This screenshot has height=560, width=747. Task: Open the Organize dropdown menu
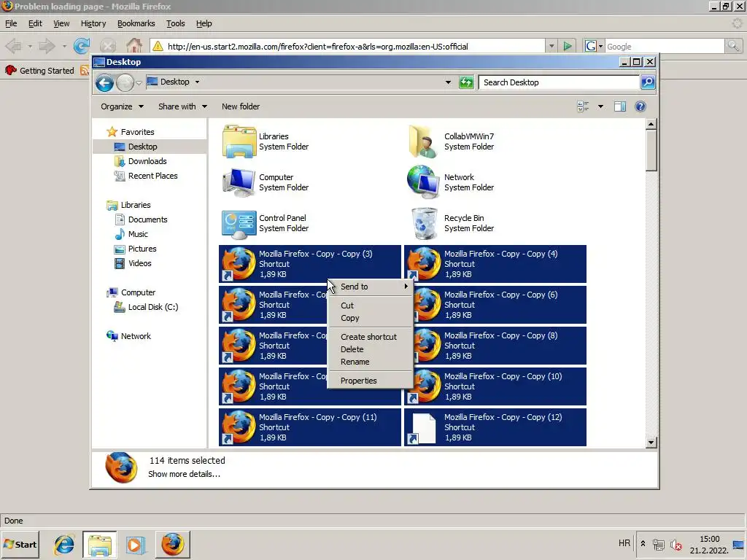(x=122, y=106)
